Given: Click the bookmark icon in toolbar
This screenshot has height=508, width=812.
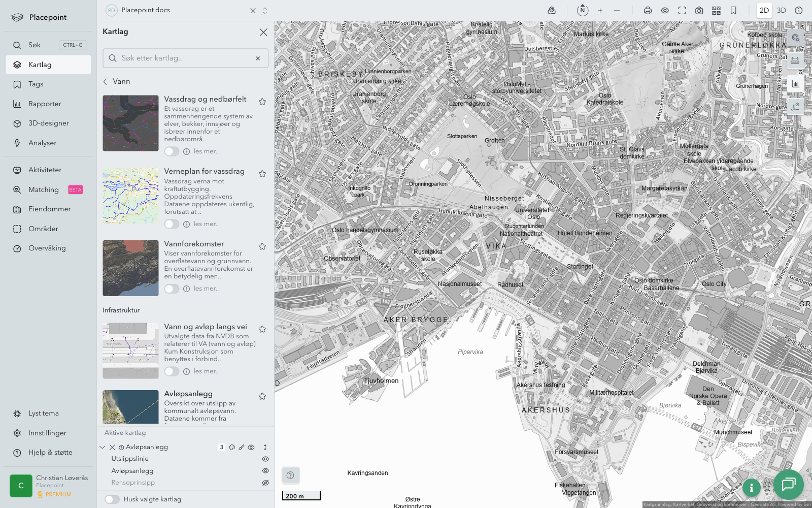Looking at the screenshot, I should click(x=733, y=11).
